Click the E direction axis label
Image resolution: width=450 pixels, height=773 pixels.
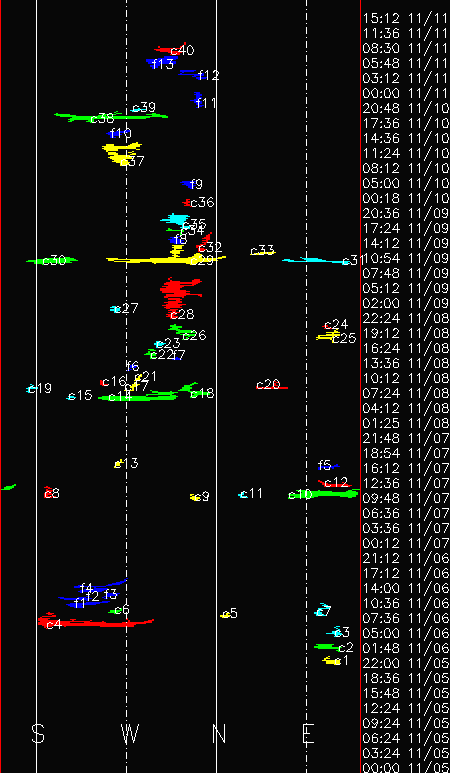click(308, 734)
